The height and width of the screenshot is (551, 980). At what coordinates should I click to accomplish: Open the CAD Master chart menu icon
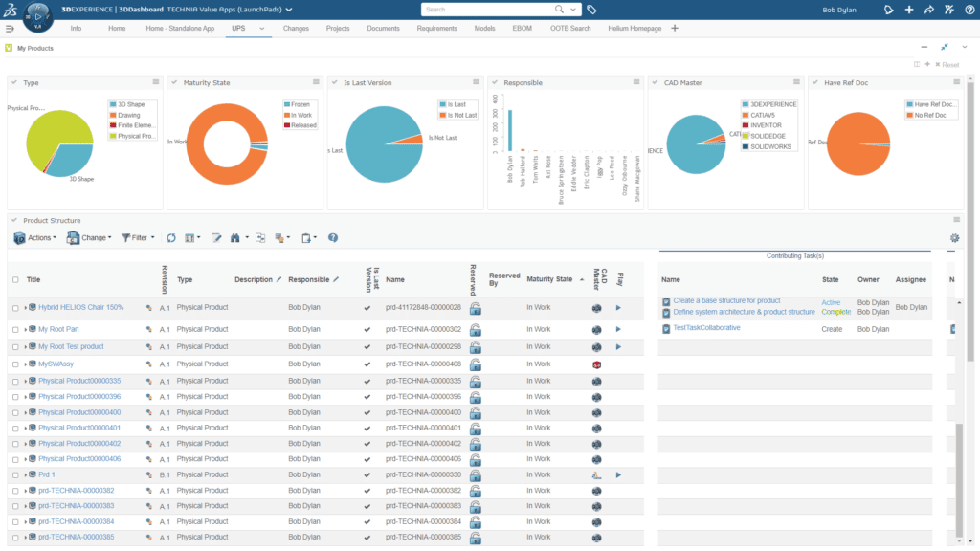(796, 82)
